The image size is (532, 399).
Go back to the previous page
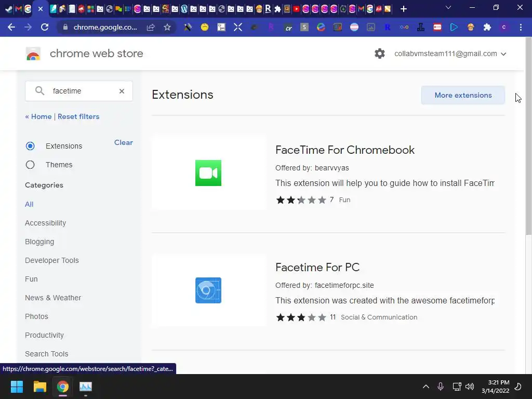coord(11,27)
